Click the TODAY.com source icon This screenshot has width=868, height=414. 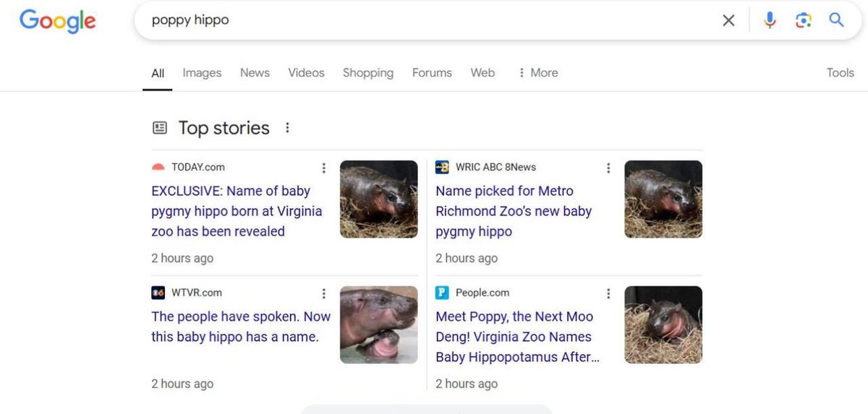point(158,167)
